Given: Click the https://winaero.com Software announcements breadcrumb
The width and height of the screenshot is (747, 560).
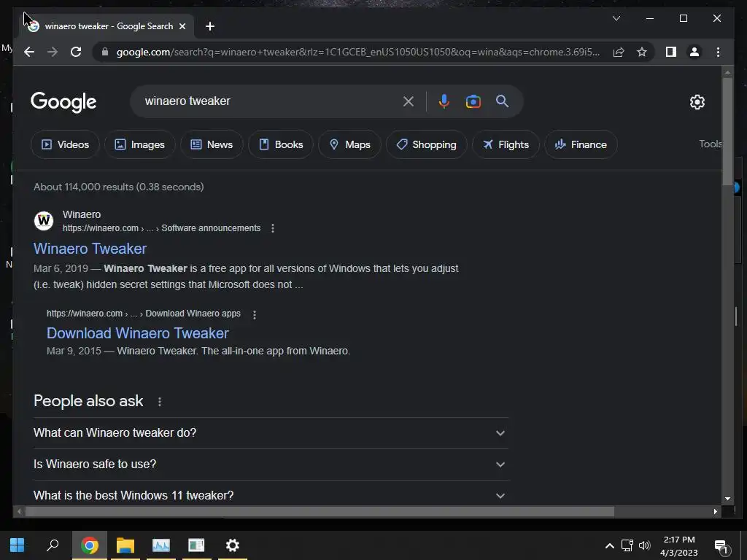Looking at the screenshot, I should click(161, 228).
